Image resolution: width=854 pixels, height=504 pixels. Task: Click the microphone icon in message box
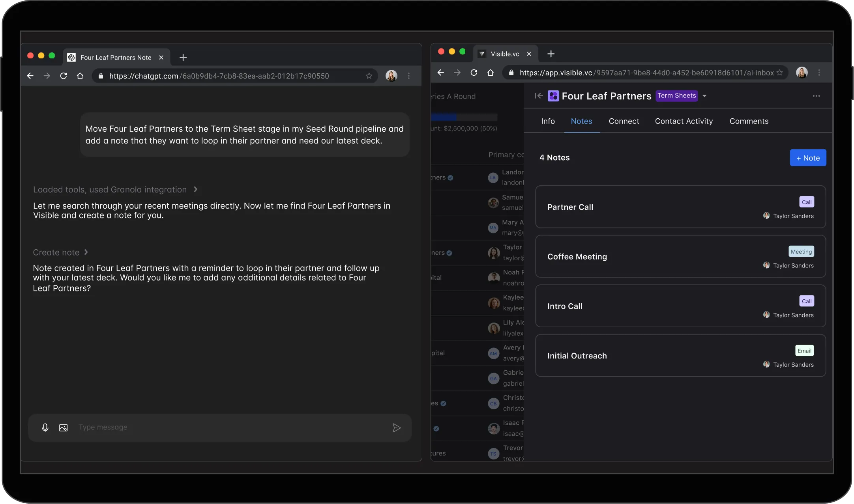pos(45,427)
